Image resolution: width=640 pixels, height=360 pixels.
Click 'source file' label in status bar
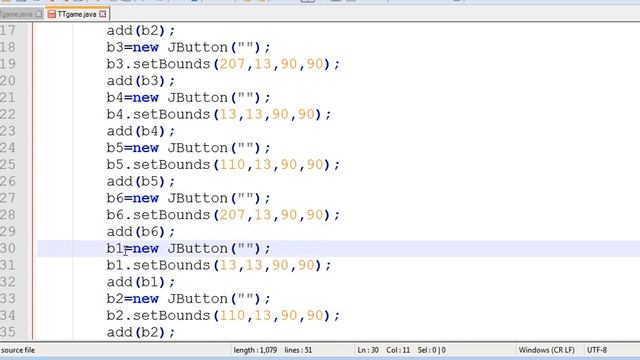coord(18,350)
